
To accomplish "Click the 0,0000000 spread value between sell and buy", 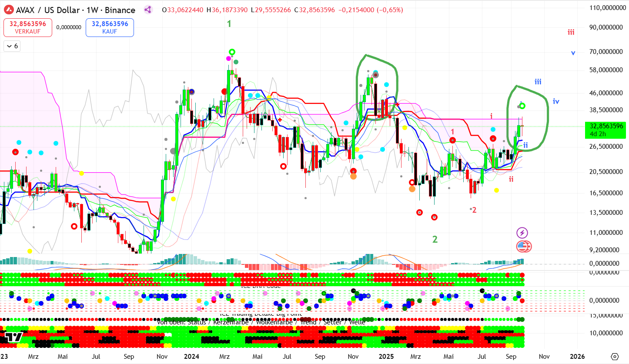I will (x=69, y=27).
